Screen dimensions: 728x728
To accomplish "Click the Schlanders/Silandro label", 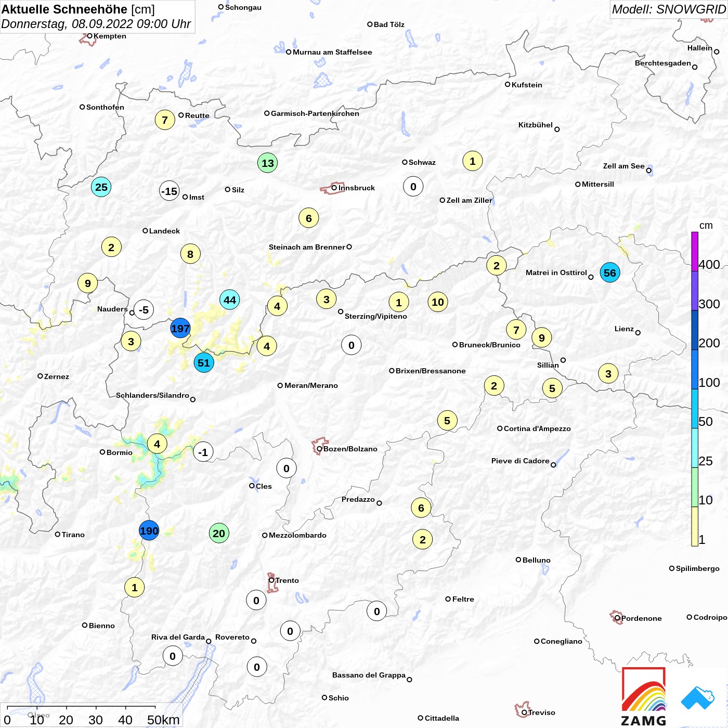I will 152,395.
